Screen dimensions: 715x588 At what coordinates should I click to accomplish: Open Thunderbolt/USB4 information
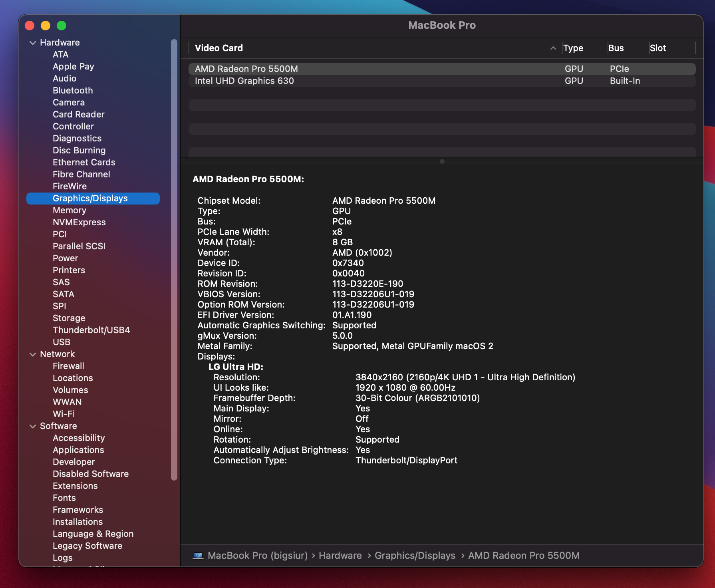[x=91, y=330]
